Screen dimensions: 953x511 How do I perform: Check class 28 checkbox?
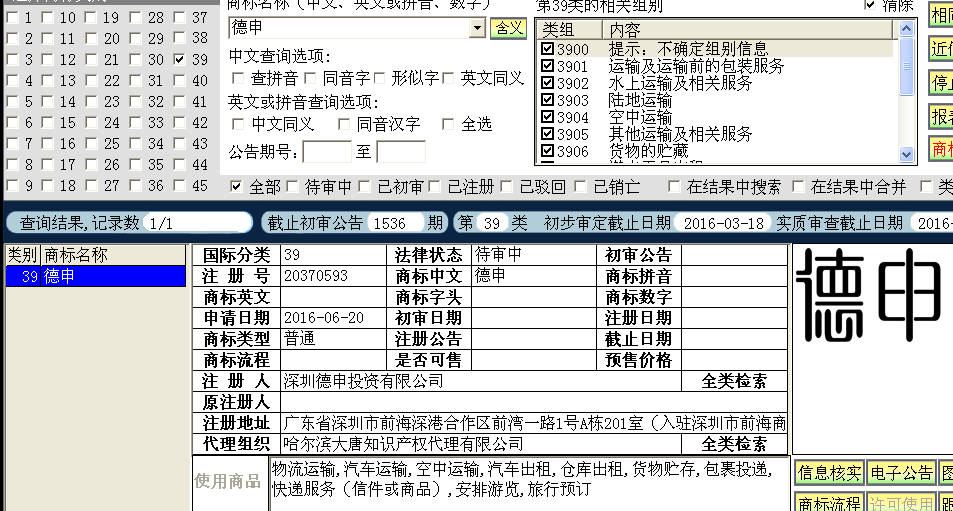135,18
